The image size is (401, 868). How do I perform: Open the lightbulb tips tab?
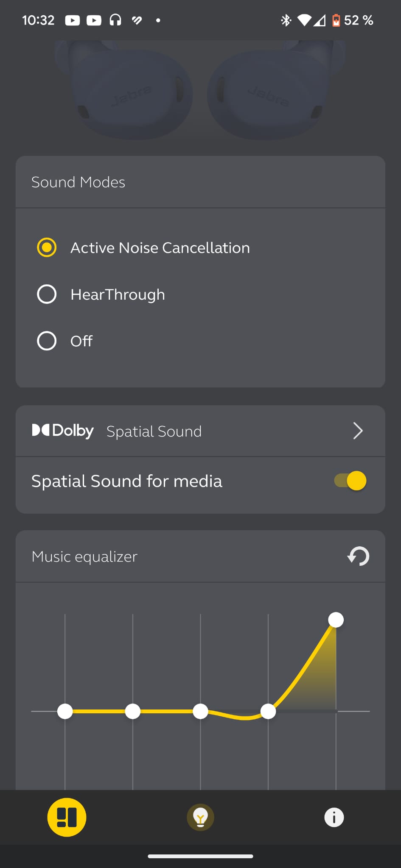(x=200, y=817)
